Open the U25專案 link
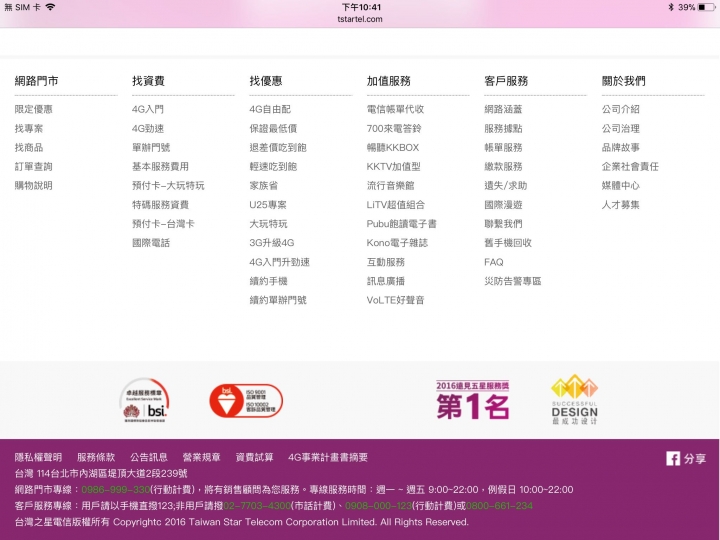 coord(268,205)
